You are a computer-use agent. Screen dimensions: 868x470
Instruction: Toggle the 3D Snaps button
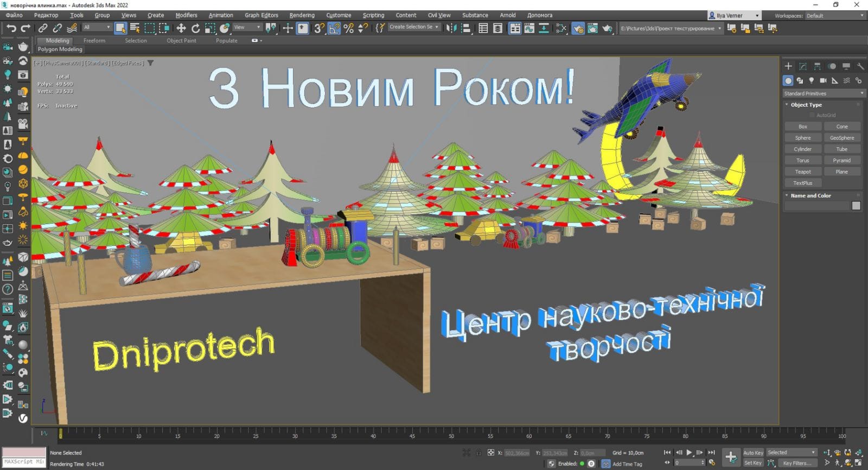click(320, 28)
